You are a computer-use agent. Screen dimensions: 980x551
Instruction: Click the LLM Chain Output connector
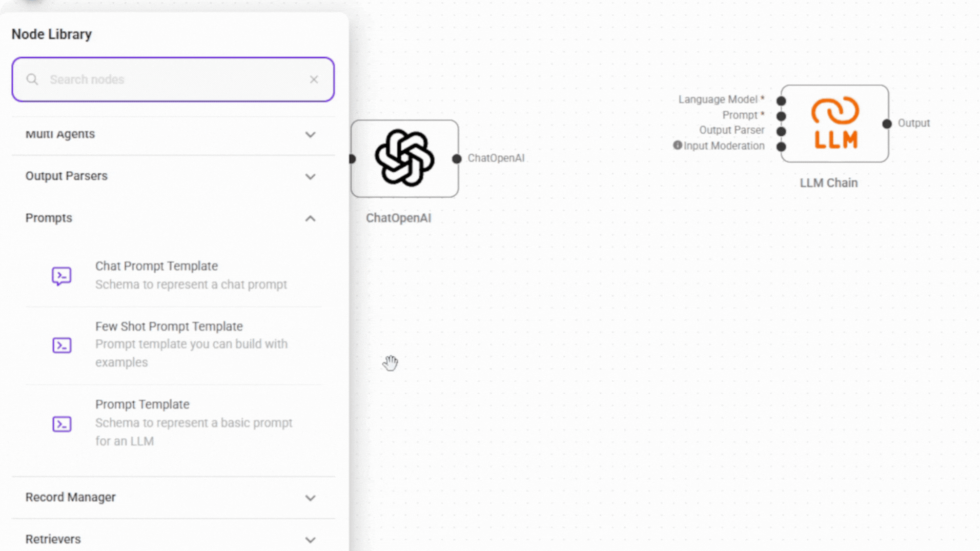887,124
